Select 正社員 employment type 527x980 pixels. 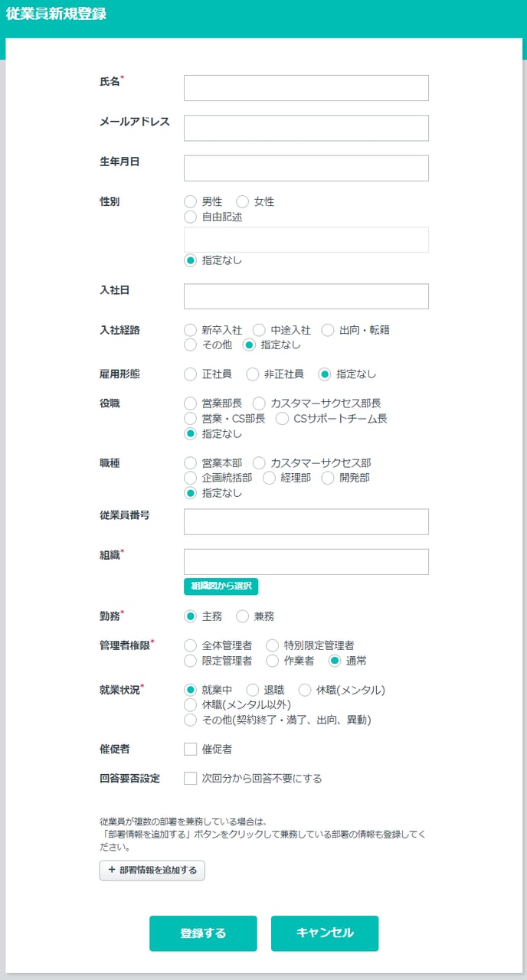click(x=191, y=374)
